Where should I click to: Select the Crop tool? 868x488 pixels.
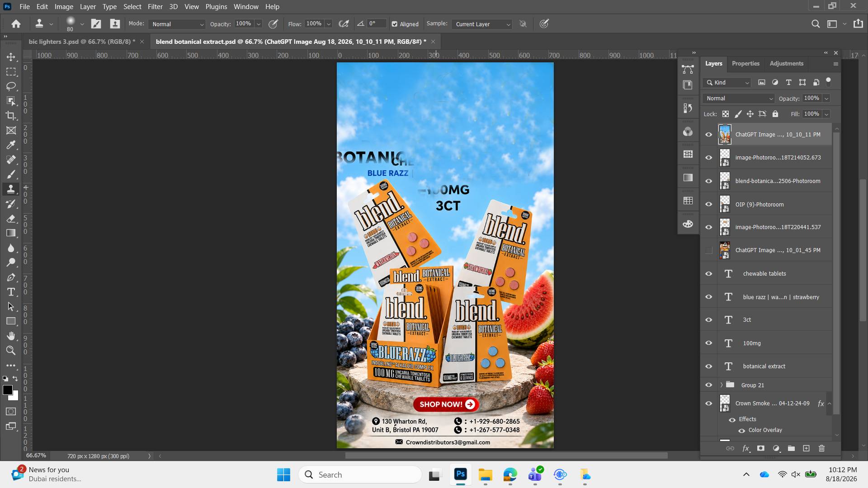[x=11, y=116]
